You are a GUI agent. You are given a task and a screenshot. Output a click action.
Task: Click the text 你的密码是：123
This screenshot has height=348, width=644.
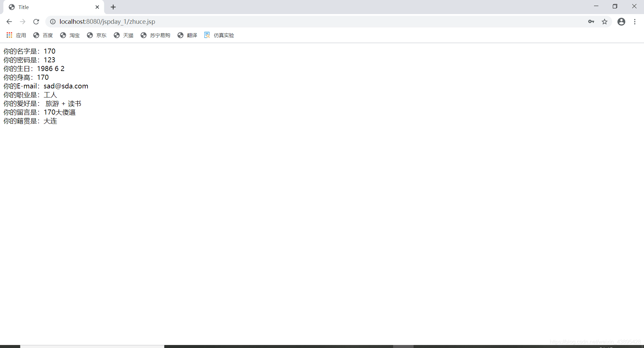click(30, 60)
